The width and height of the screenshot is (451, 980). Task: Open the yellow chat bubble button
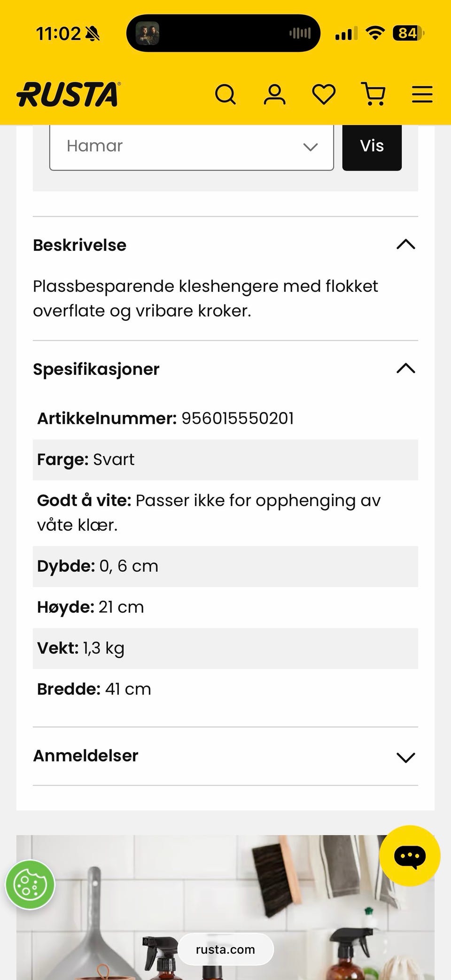coord(410,856)
